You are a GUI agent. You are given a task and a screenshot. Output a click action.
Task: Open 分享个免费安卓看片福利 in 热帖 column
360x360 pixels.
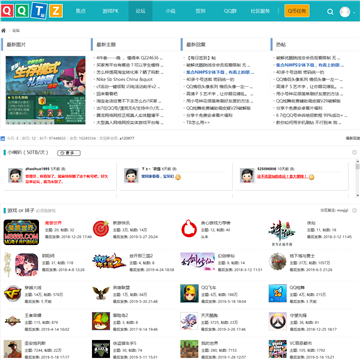[x=299, y=108]
